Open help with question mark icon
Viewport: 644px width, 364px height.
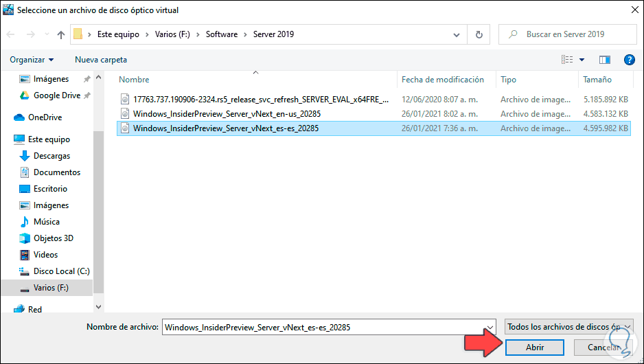pos(629,60)
